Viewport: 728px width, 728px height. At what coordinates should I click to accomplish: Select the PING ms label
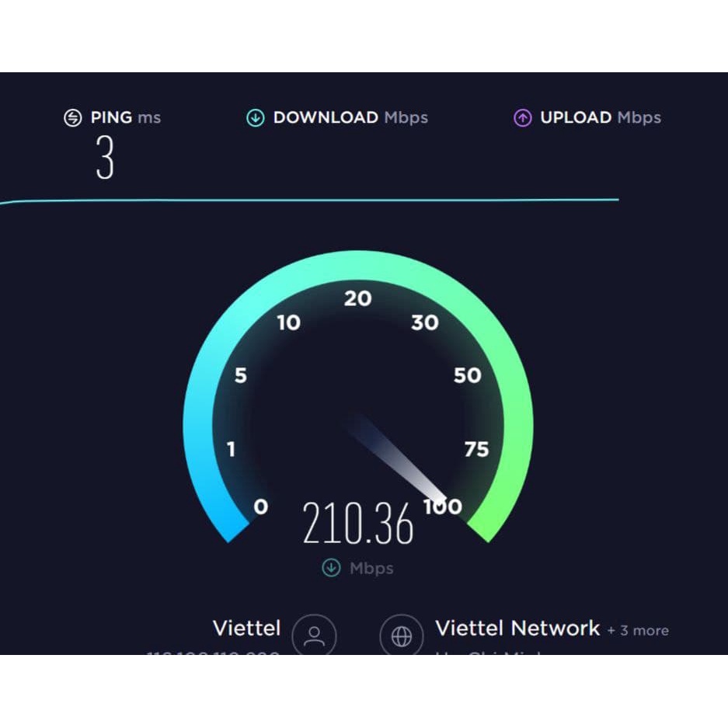(126, 117)
